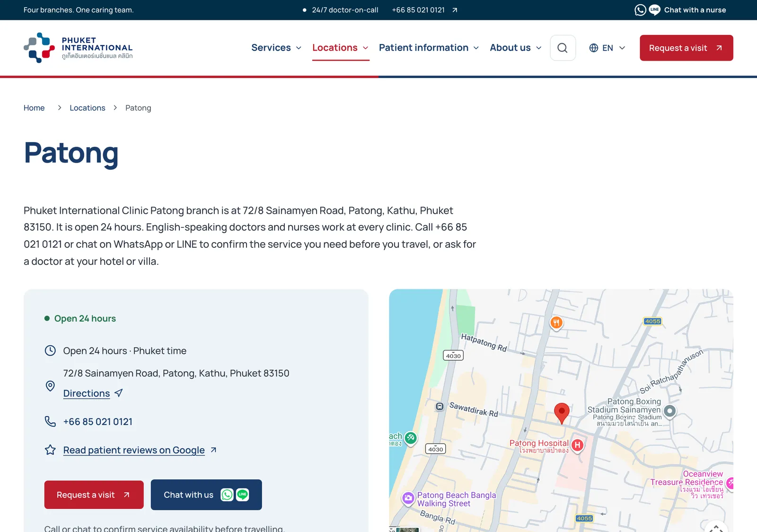Click the LINE icon in top bar

[x=655, y=10]
